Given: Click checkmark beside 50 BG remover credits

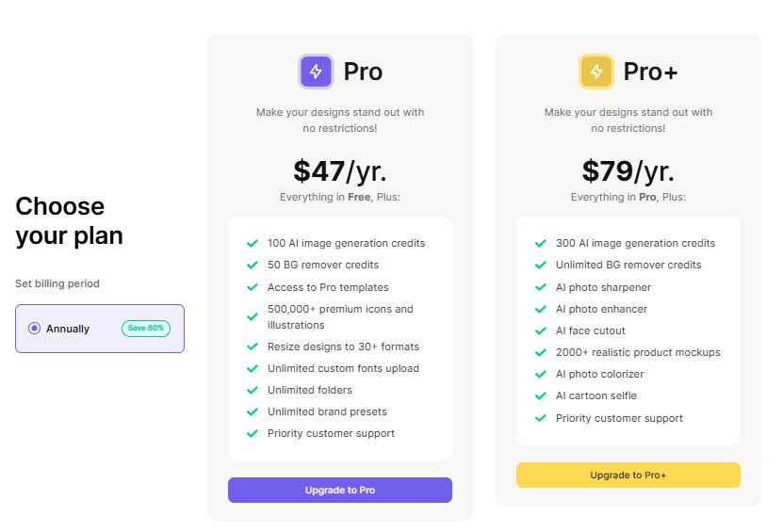Looking at the screenshot, I should coord(253,265).
